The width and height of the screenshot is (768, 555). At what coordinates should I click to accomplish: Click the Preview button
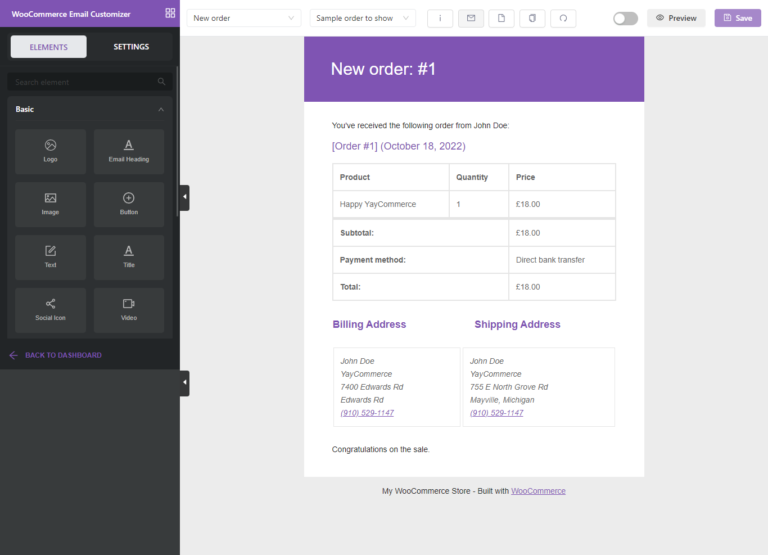pyautogui.click(x=676, y=18)
